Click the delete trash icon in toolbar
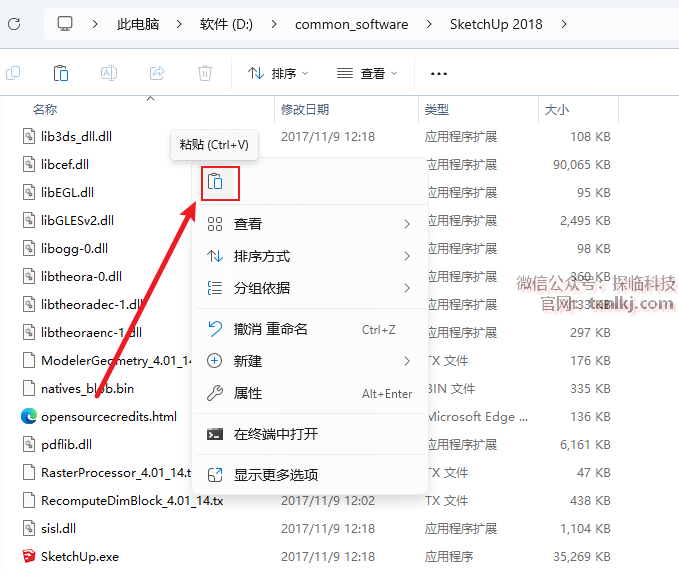The width and height of the screenshot is (679, 579). (x=205, y=73)
